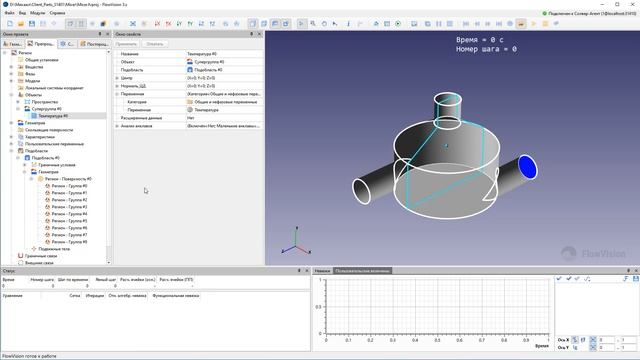Save the project using the floppy icon

[x=32, y=24]
